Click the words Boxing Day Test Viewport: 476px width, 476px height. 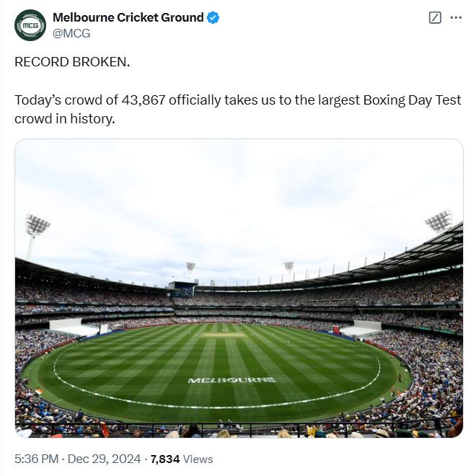414,100
